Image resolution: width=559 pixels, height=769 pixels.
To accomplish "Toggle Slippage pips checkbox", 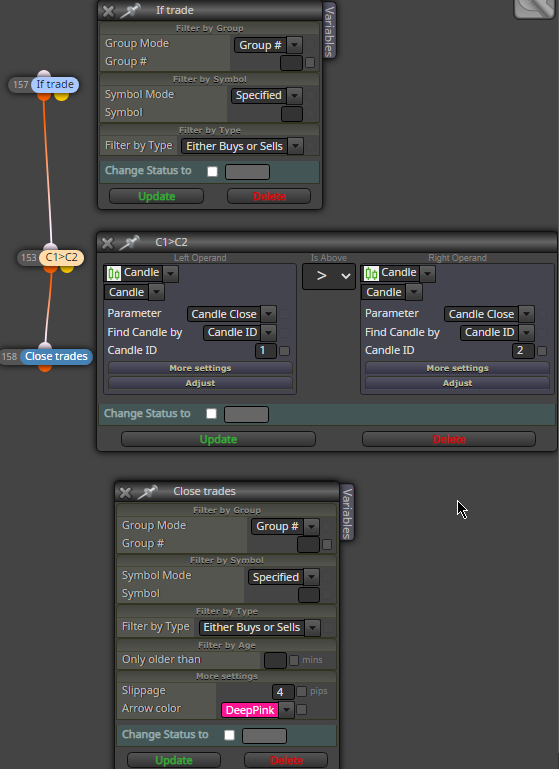I will point(302,692).
